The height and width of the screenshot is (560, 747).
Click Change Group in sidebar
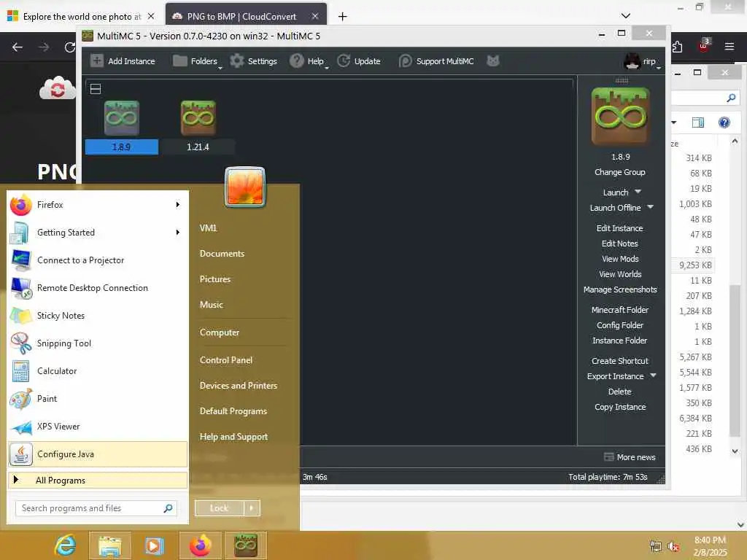pyautogui.click(x=620, y=172)
